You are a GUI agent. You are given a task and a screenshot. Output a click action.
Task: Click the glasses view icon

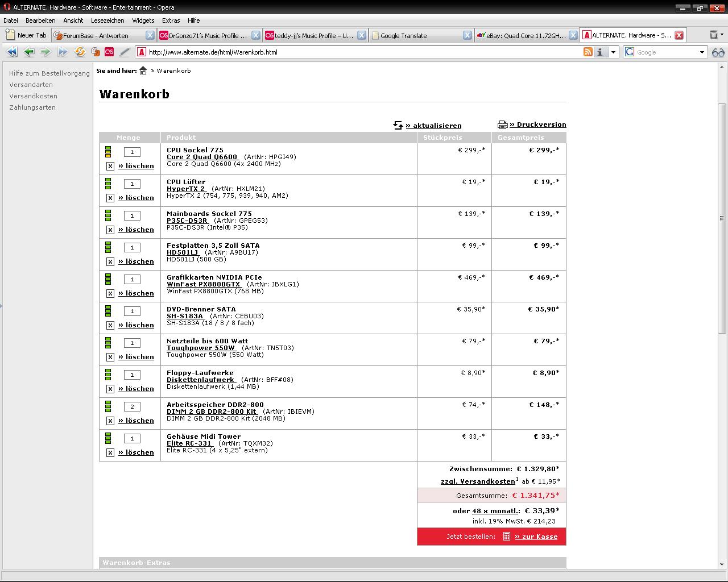tap(718, 52)
